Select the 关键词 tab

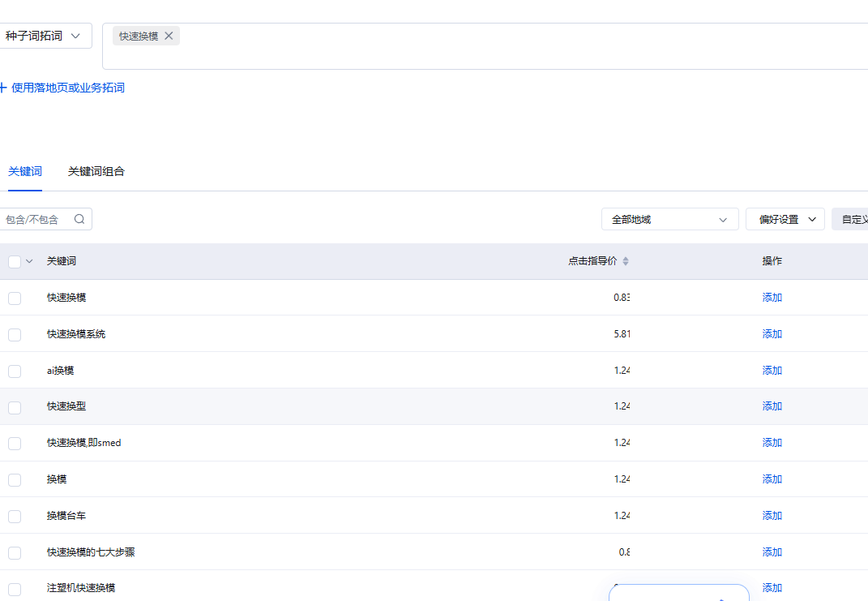tap(25, 171)
